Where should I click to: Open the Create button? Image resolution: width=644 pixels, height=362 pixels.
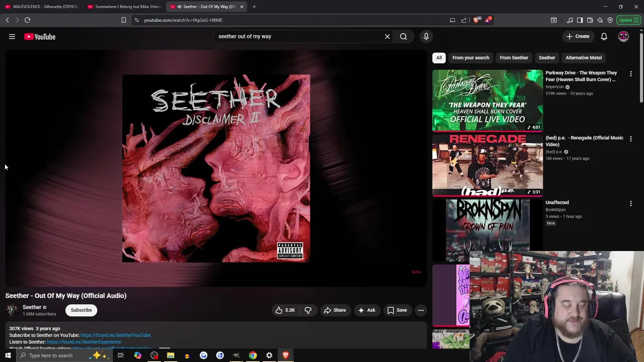(577, 36)
